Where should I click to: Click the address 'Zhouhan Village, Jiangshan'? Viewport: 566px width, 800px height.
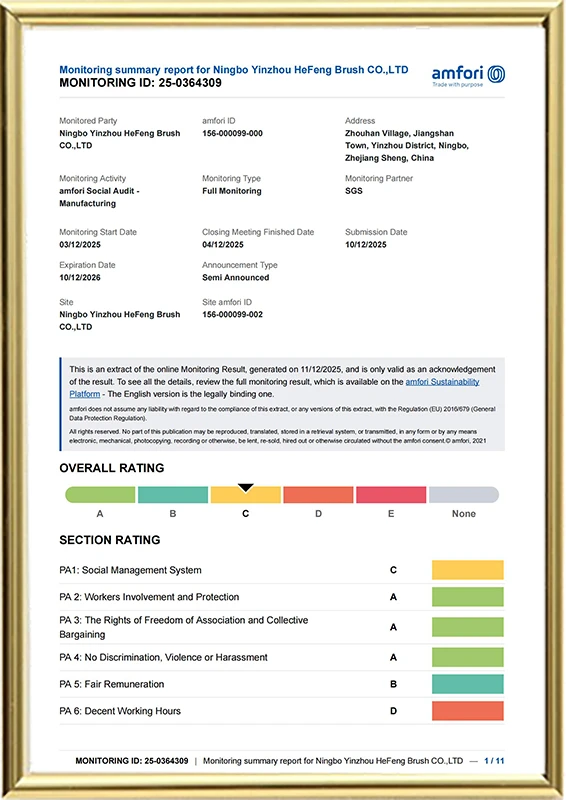pyautogui.click(x=399, y=133)
